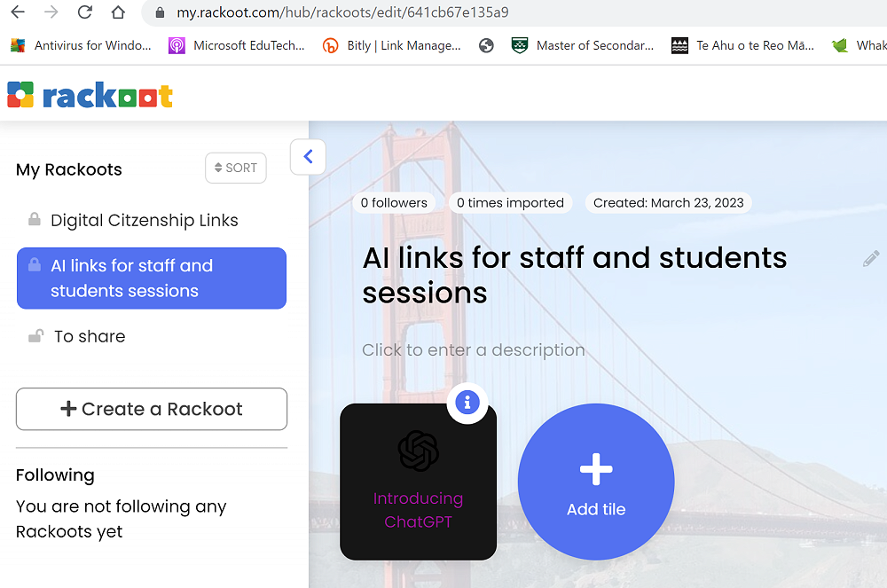The width and height of the screenshot is (887, 588).
Task: Go to browser home icon
Action: coord(118,12)
